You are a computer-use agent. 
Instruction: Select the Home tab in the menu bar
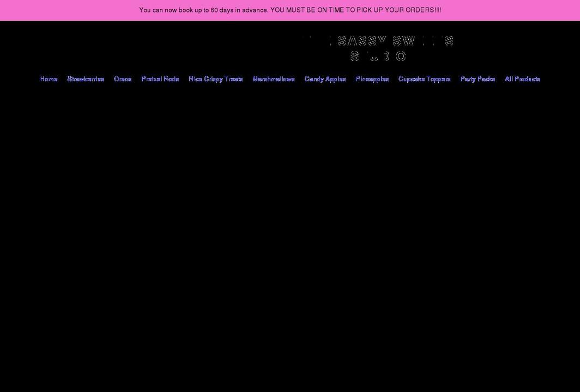coord(49,78)
